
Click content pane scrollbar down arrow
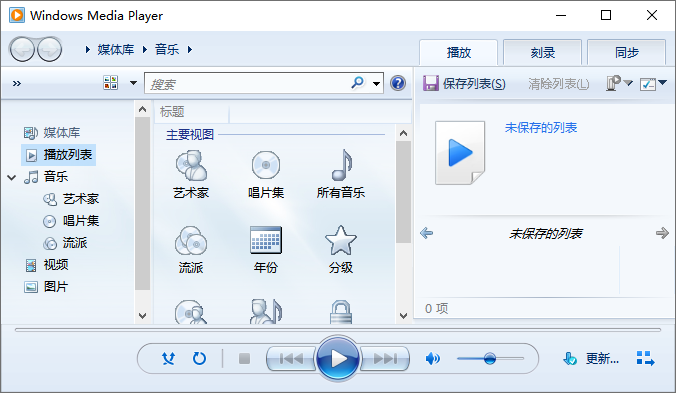[404, 315]
